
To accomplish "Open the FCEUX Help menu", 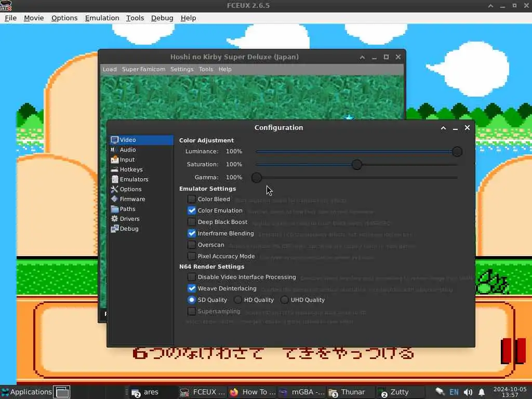I will coord(188,18).
